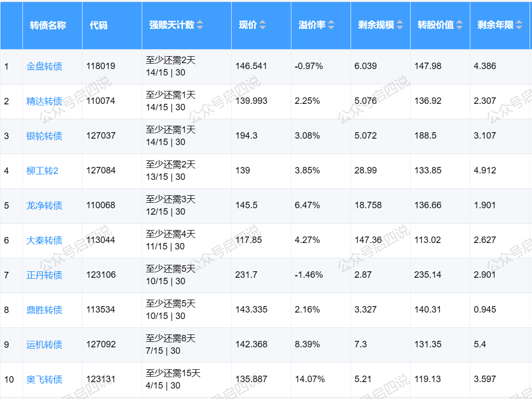Open 柳工转2 bond details

[x=42, y=171]
